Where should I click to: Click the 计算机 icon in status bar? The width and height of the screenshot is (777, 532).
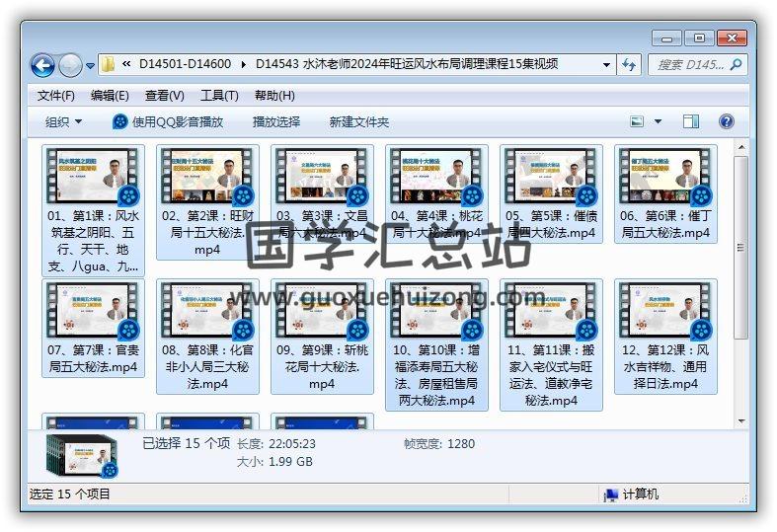[610, 494]
